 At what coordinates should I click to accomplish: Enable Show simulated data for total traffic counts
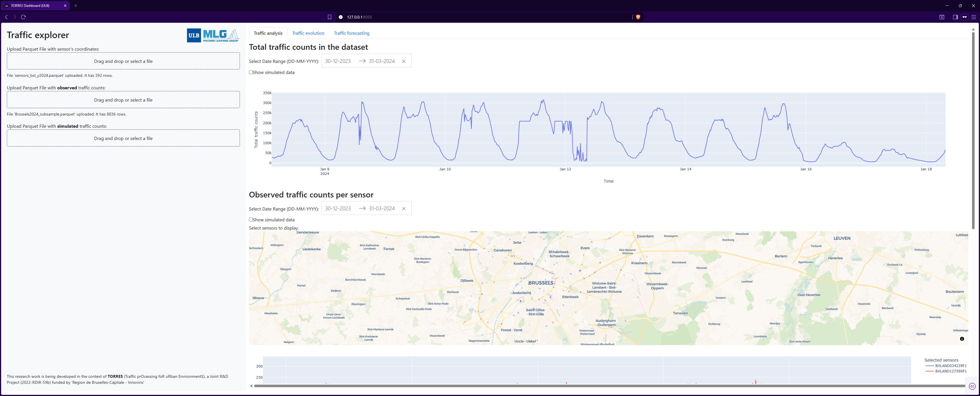251,72
